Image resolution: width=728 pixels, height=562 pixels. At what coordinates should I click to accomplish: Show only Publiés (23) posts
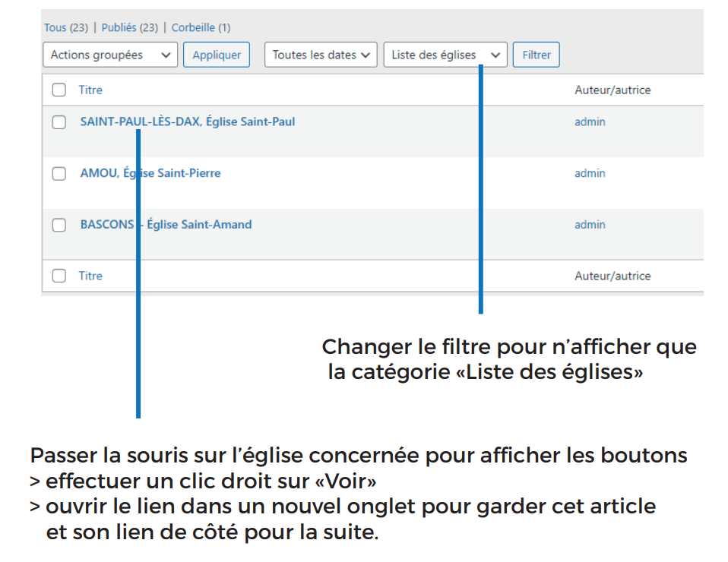coord(129,28)
